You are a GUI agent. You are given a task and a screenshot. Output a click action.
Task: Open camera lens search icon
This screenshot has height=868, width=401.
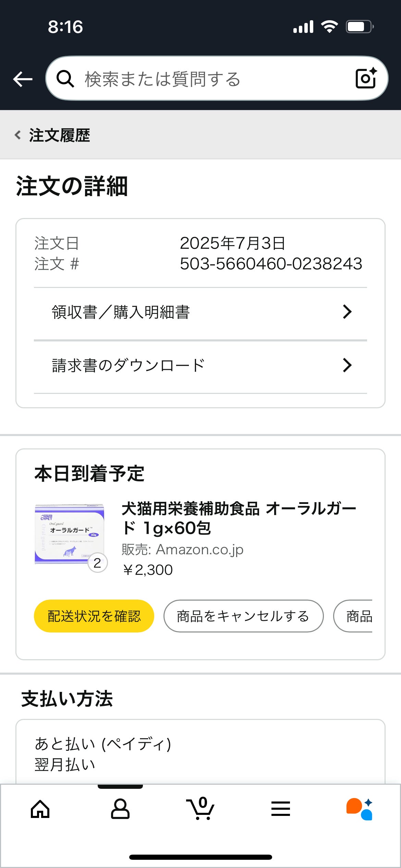click(366, 78)
